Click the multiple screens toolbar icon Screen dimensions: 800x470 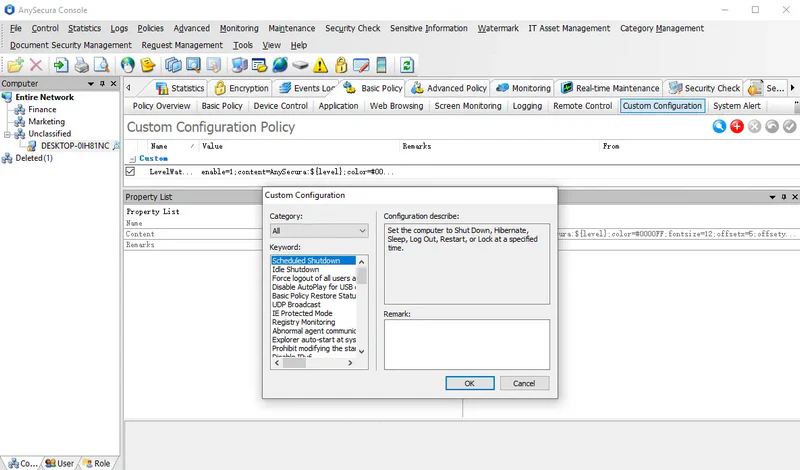173,65
